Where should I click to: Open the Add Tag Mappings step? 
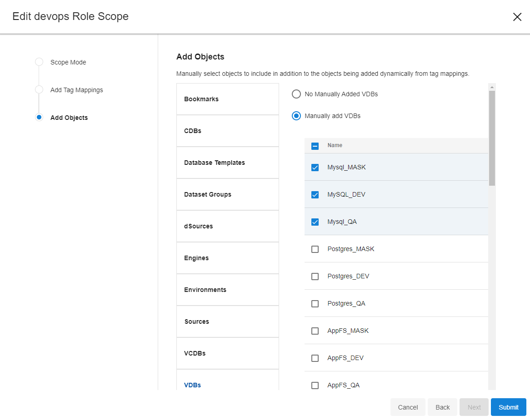[x=76, y=90]
